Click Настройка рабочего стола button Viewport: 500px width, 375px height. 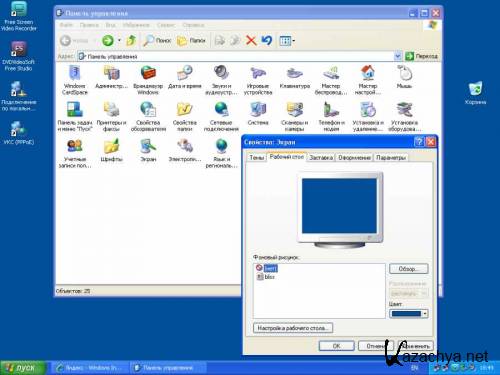293,328
